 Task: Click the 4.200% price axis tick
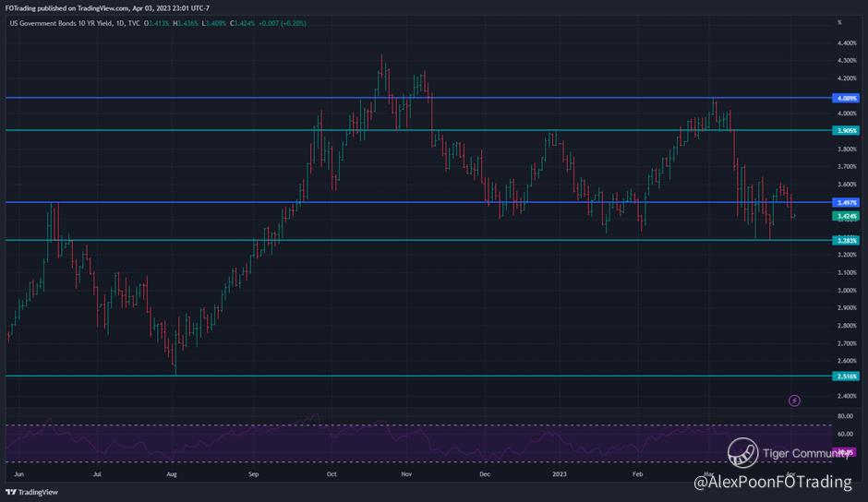coord(847,78)
